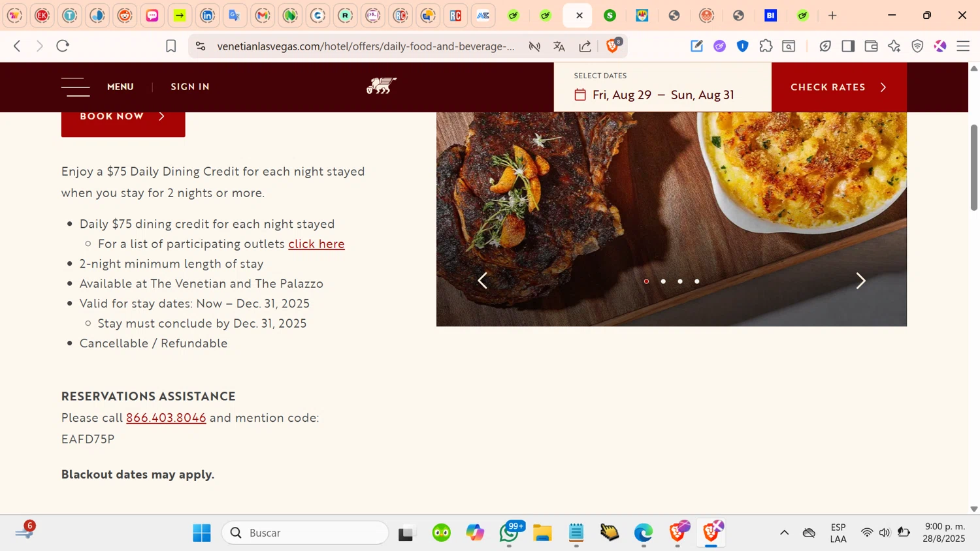The image size is (980, 551).
Task: Open a new browser tab
Action: coord(832,16)
